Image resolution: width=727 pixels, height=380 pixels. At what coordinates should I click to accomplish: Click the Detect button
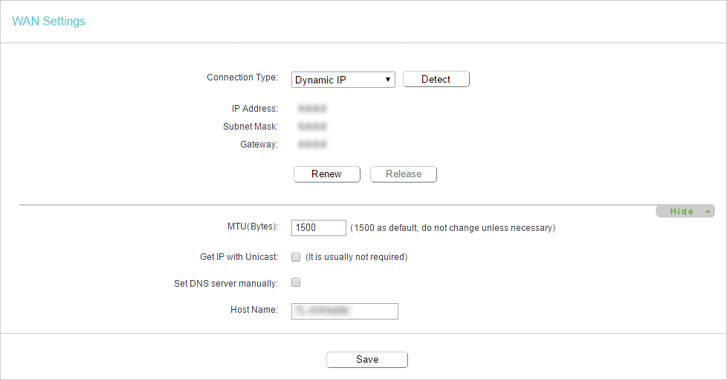436,79
